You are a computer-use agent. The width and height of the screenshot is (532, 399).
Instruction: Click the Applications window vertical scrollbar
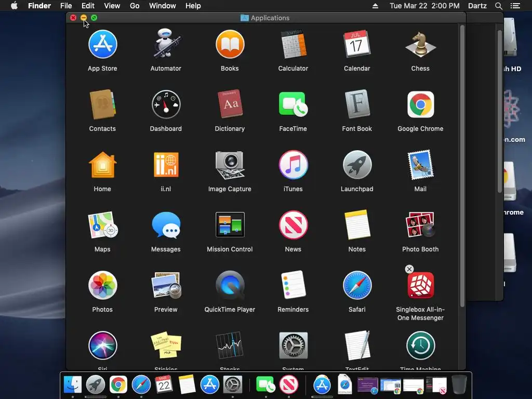462,166
